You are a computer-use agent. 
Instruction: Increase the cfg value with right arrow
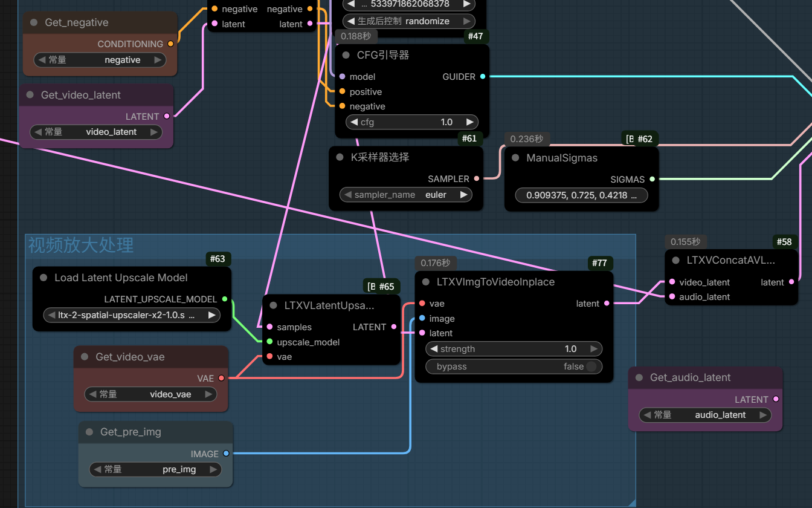(469, 122)
